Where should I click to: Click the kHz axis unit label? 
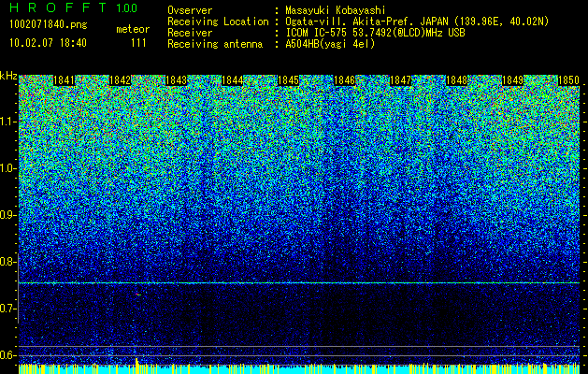(8, 76)
